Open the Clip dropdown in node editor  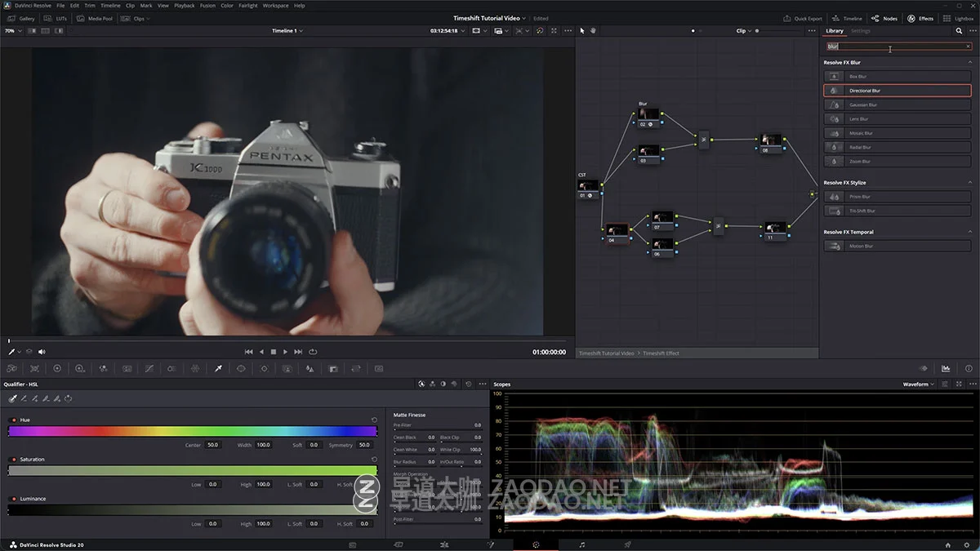743,31
